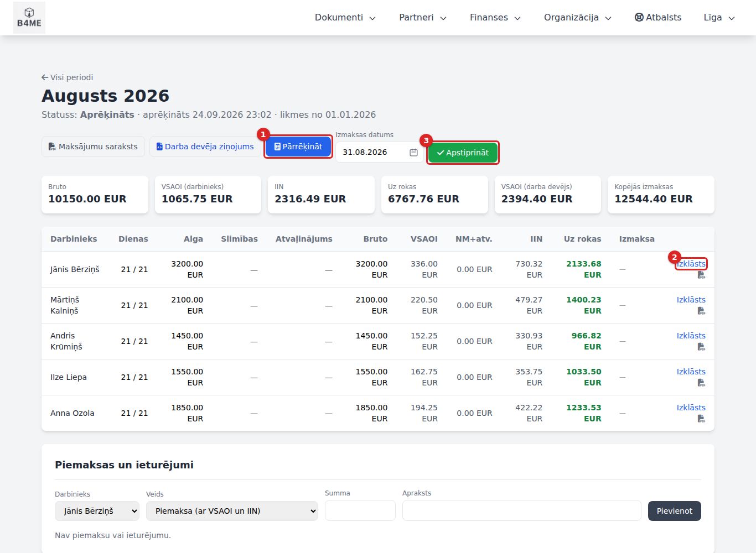Download PDF payslip for Ilze Liepa

[701, 383]
